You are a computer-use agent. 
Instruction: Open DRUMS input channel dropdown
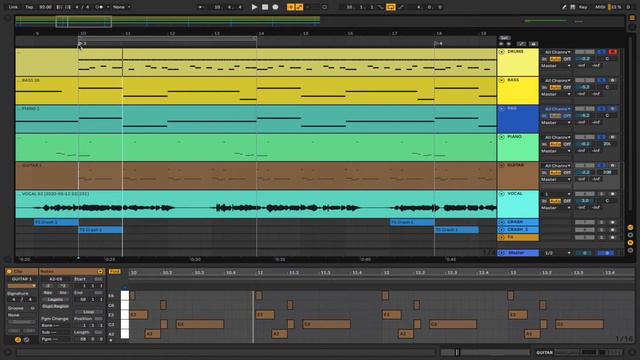tap(556, 52)
